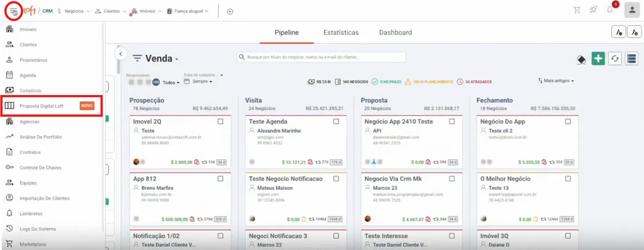Open Proposta Digital Loft in sidebar
The width and height of the screenshot is (644, 250).
click(41, 106)
